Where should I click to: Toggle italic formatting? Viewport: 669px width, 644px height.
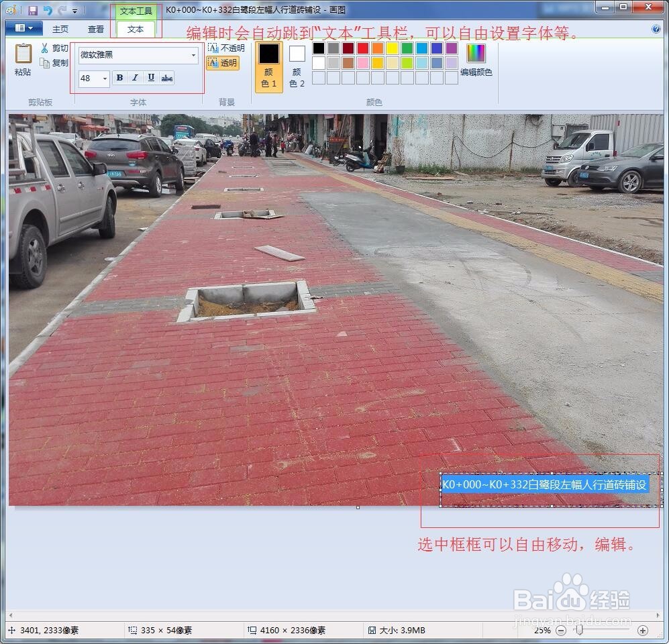[135, 78]
